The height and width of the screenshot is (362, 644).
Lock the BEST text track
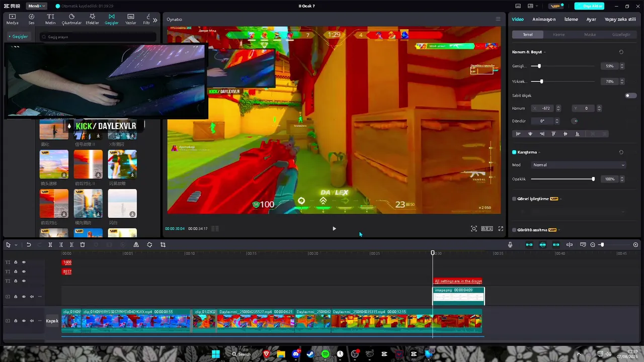16,271
